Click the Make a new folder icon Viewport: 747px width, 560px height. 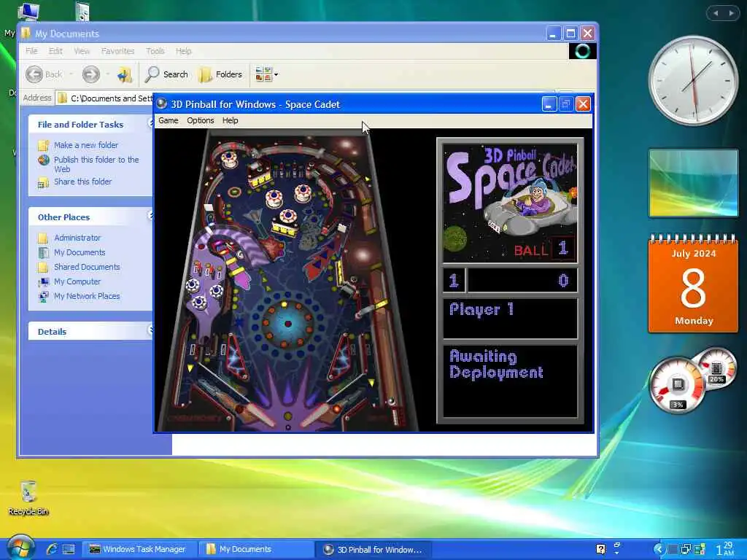point(43,145)
